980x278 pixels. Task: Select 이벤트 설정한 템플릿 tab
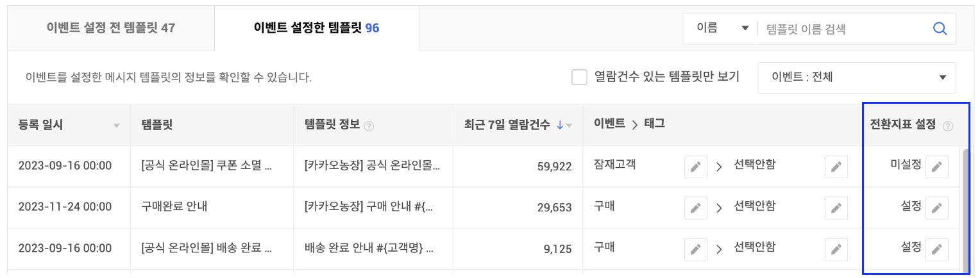tap(316, 28)
